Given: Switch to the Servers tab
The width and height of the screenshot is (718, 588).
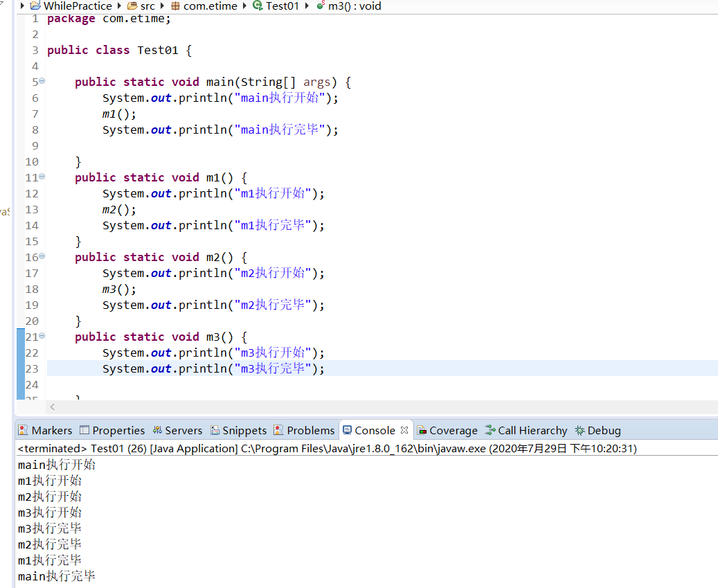Looking at the screenshot, I should (177, 431).
